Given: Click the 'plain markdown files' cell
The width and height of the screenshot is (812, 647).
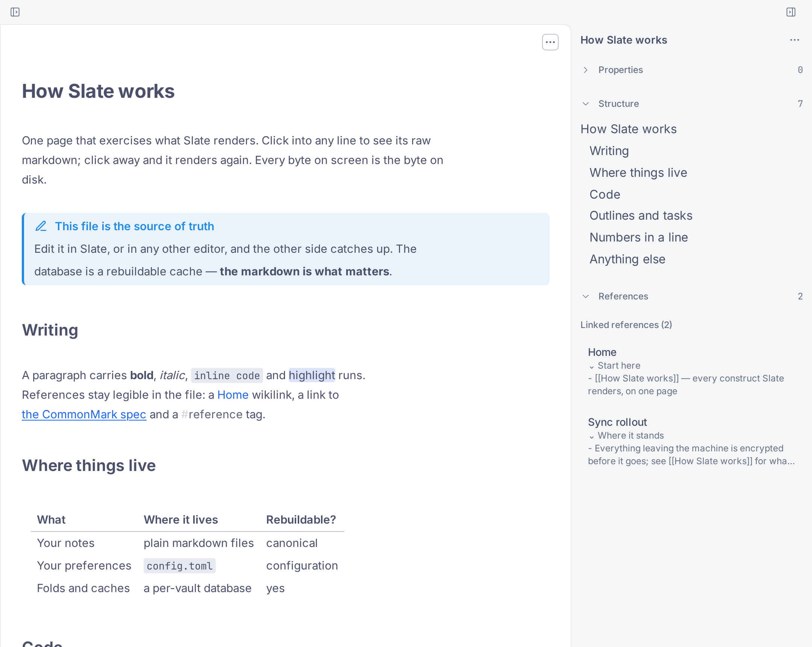Looking at the screenshot, I should tap(198, 543).
